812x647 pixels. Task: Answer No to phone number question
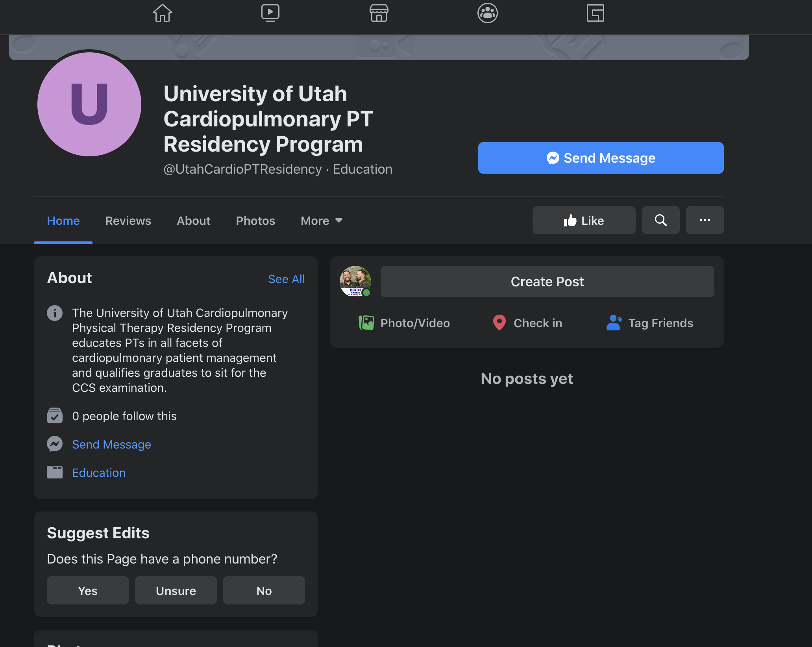coord(264,590)
